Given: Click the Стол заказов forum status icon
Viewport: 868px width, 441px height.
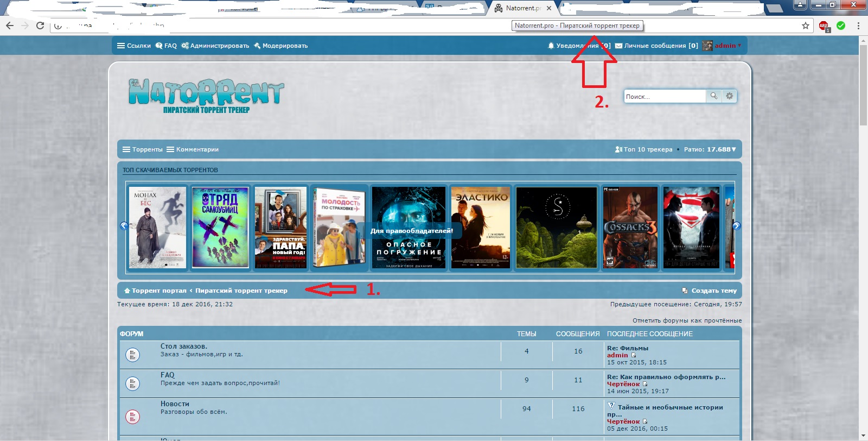Looking at the screenshot, I should 132,355.
